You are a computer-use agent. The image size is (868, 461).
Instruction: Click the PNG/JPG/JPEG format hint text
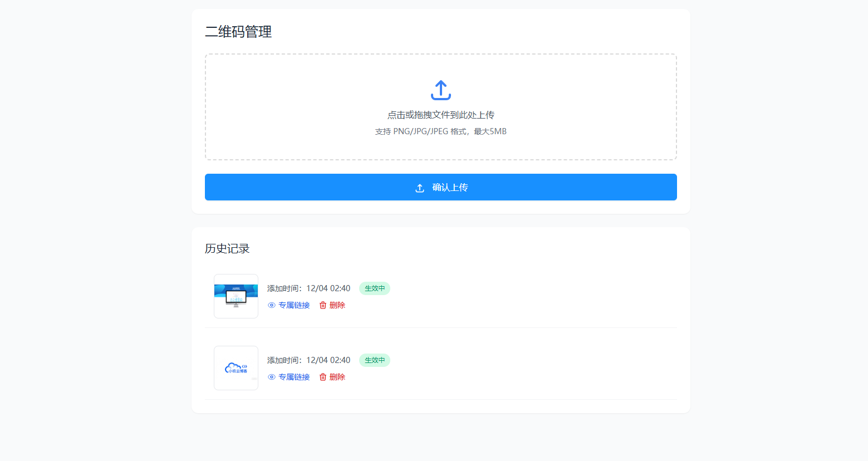(440, 132)
